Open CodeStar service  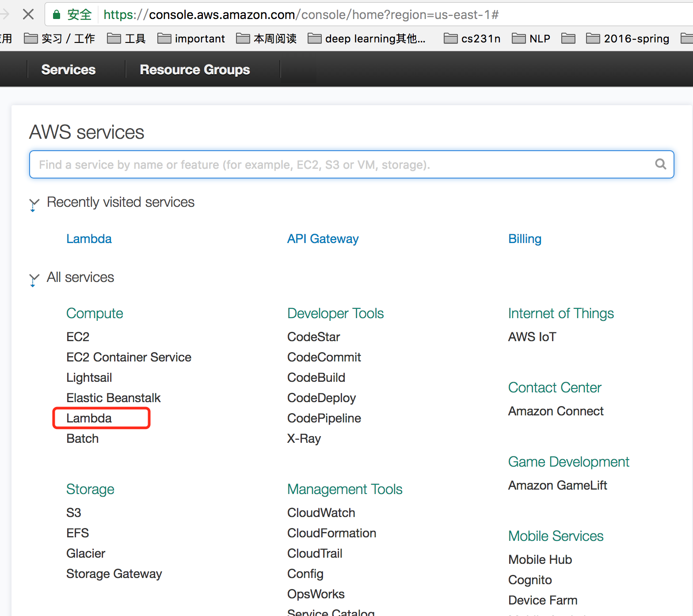313,337
